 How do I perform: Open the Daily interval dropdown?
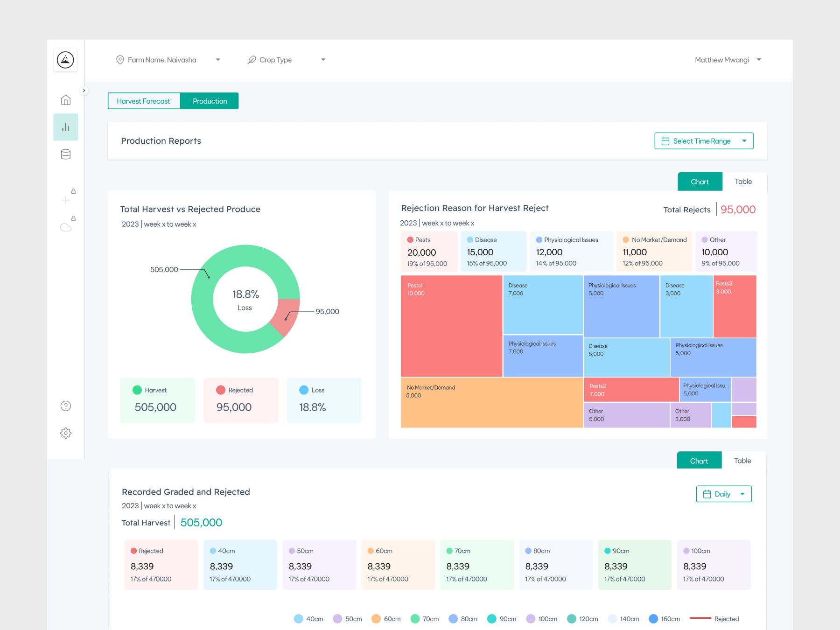click(723, 494)
